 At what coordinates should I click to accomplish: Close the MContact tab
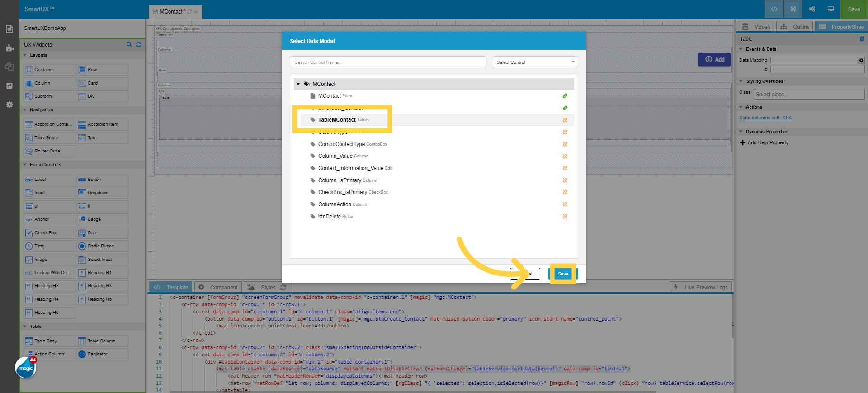196,12
